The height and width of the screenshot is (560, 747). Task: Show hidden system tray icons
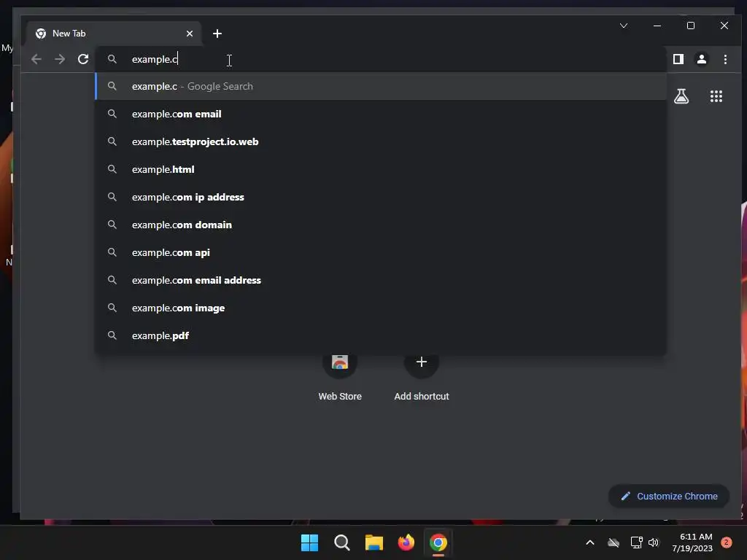(x=589, y=542)
